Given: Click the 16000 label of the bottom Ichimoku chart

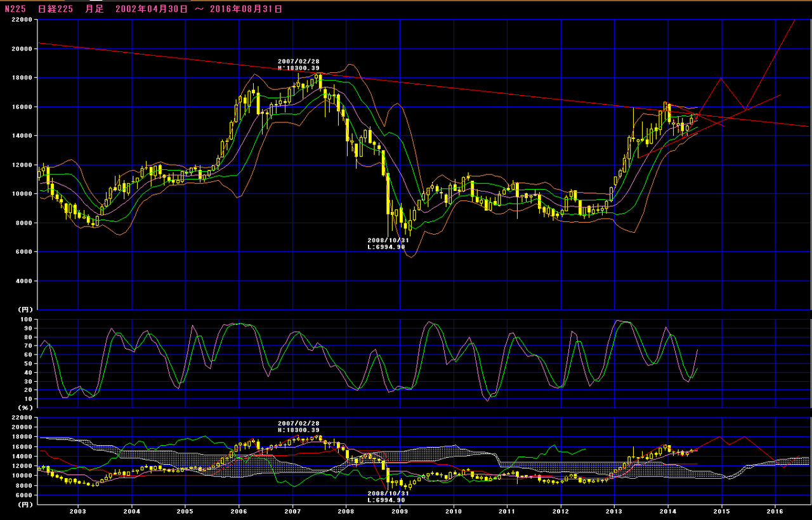Looking at the screenshot, I should pyautogui.click(x=21, y=447).
